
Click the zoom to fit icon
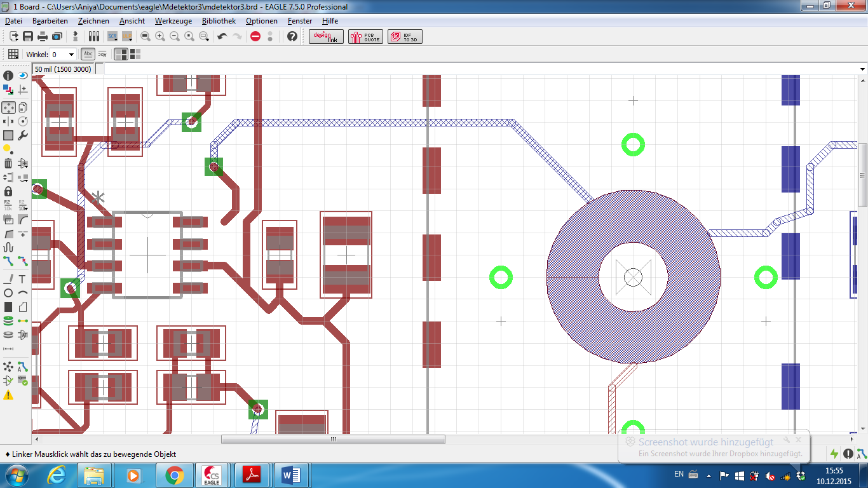coord(146,36)
